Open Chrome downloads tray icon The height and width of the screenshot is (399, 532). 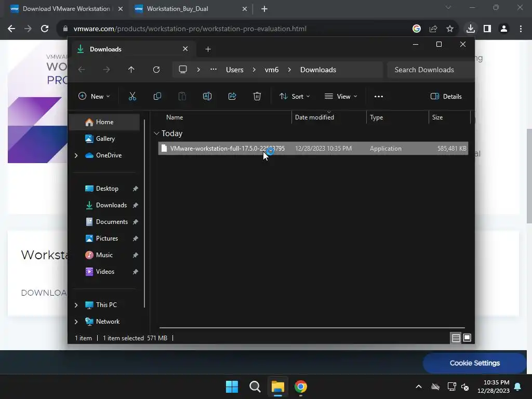[x=470, y=29]
